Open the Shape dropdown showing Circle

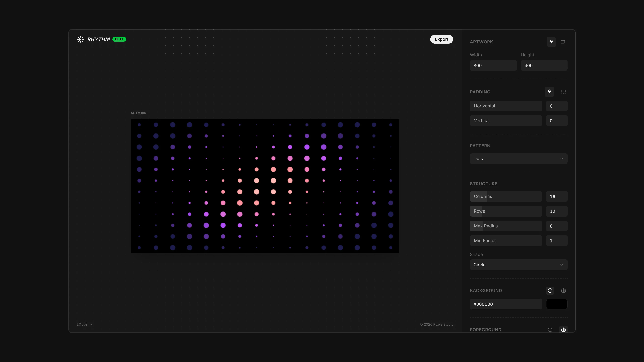(518, 265)
